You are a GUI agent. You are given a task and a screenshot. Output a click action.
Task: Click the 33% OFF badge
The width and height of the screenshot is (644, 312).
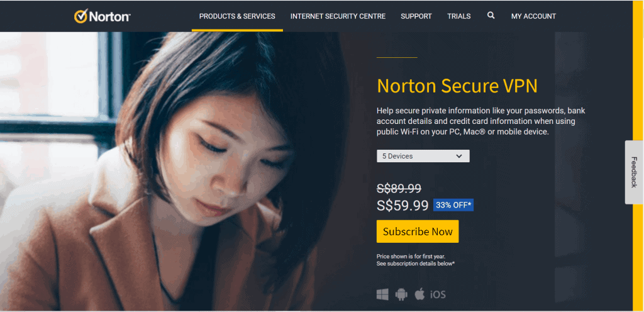(x=453, y=205)
